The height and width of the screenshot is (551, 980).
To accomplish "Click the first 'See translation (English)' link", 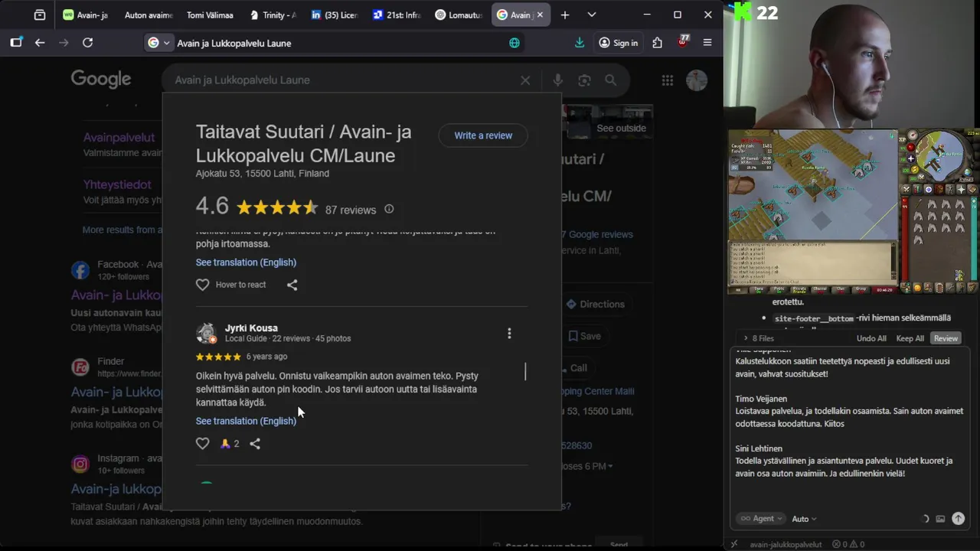I will 246,262.
